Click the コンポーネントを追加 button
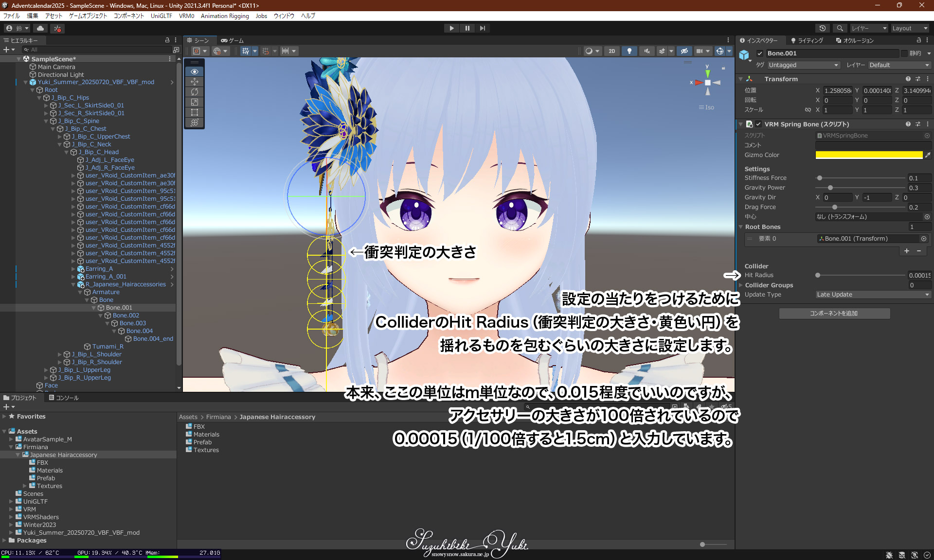Viewport: 934px width, 560px height. pos(834,314)
